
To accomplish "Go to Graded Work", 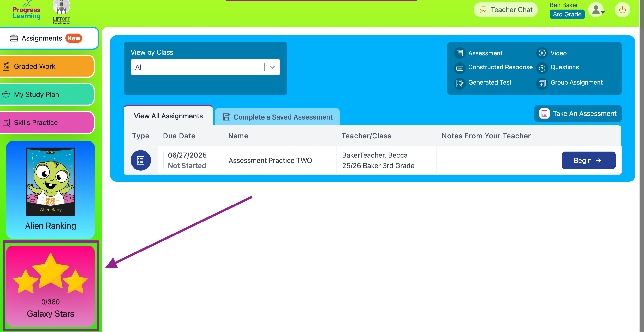I will (47, 66).
